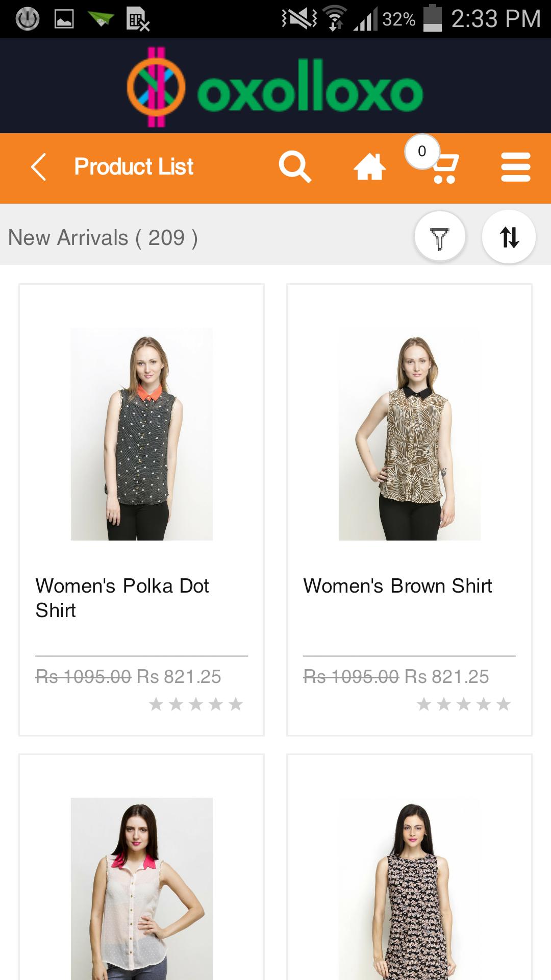Rate the Brown Shirt one star
The width and height of the screenshot is (551, 980).
pyautogui.click(x=424, y=704)
